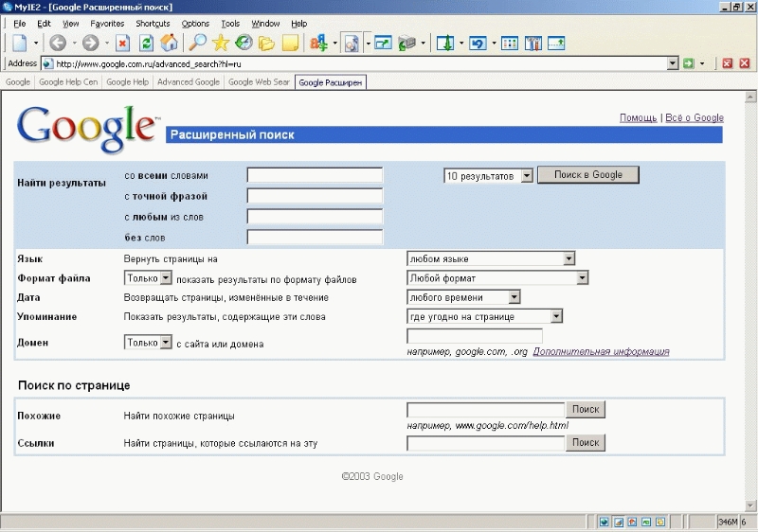758x532 pixels.
Task: Click the 'со всеми словами' input field
Action: coord(315,175)
